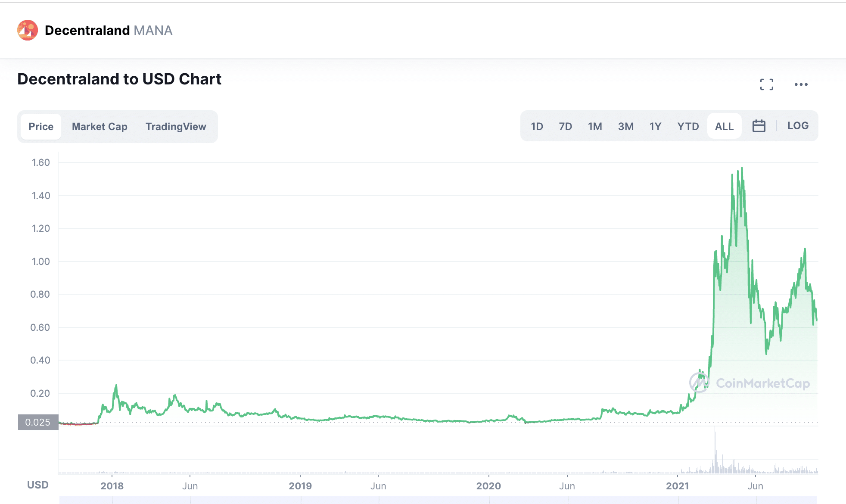Click the tallest volume bar in 2021

[x=715, y=450]
